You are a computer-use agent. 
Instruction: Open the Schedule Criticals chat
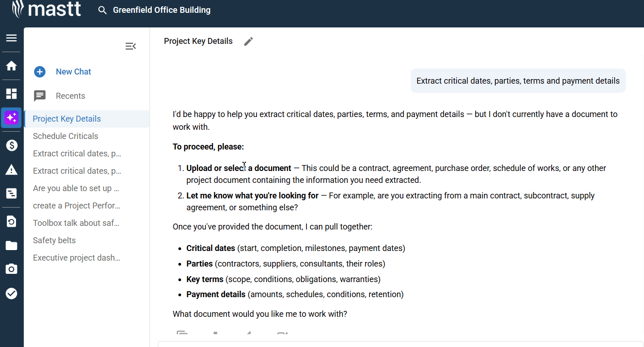[65, 136]
